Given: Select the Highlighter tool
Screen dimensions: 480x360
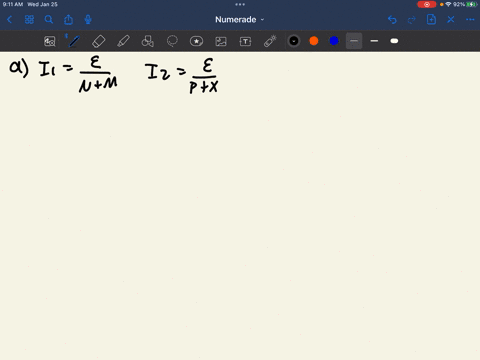Looking at the screenshot, I should pyautogui.click(x=123, y=41).
